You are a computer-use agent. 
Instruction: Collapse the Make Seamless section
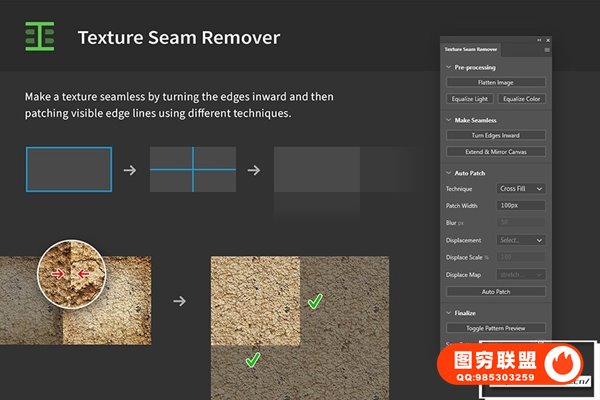448,119
